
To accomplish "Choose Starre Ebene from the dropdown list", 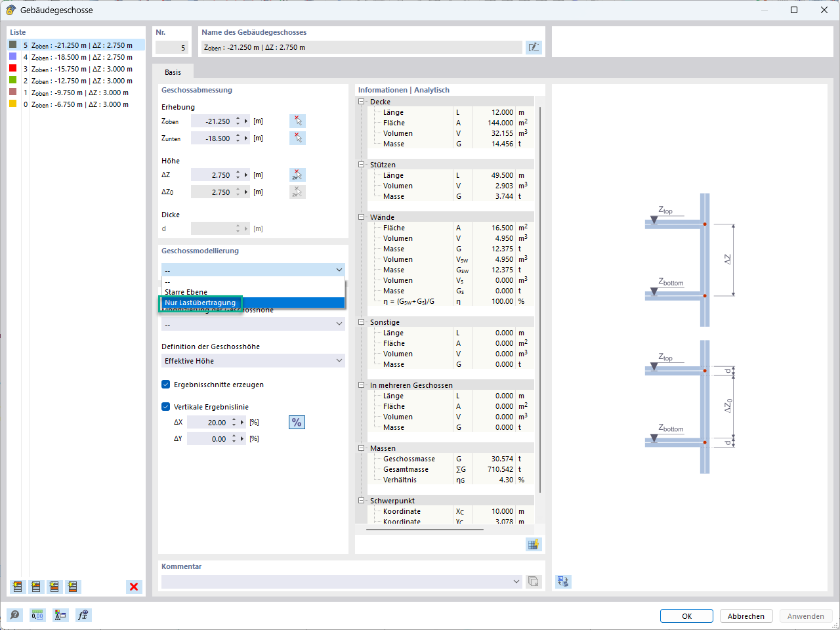I will [x=253, y=292].
